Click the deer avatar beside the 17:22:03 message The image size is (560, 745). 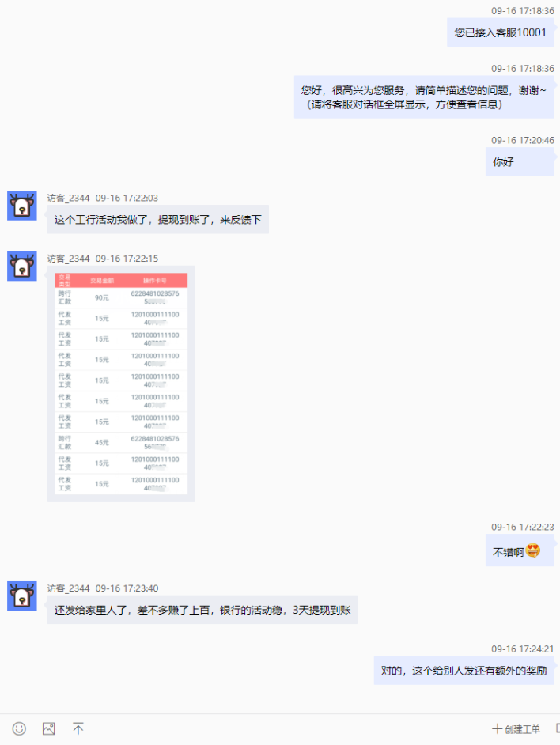(x=22, y=206)
